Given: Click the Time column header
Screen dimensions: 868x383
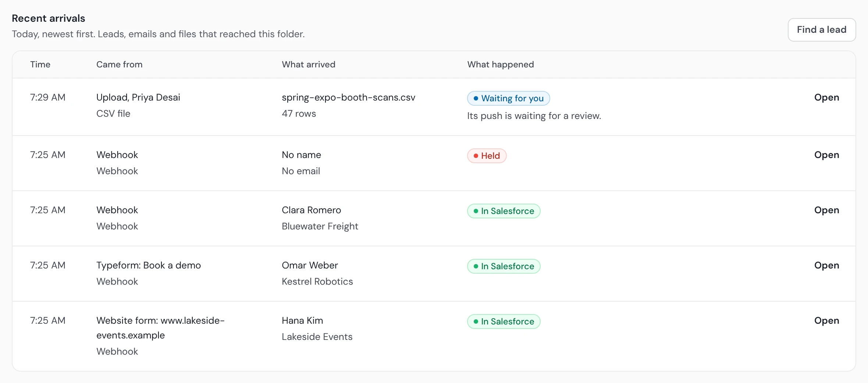Looking at the screenshot, I should coord(40,65).
